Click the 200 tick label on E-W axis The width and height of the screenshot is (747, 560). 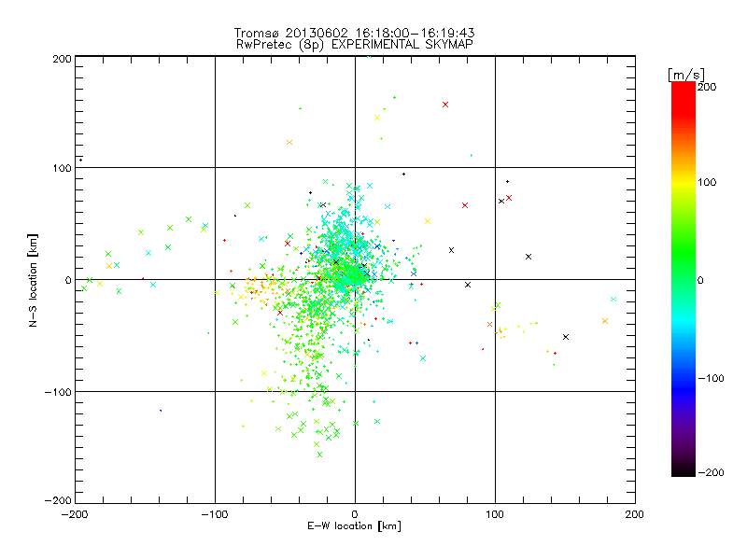(635, 515)
